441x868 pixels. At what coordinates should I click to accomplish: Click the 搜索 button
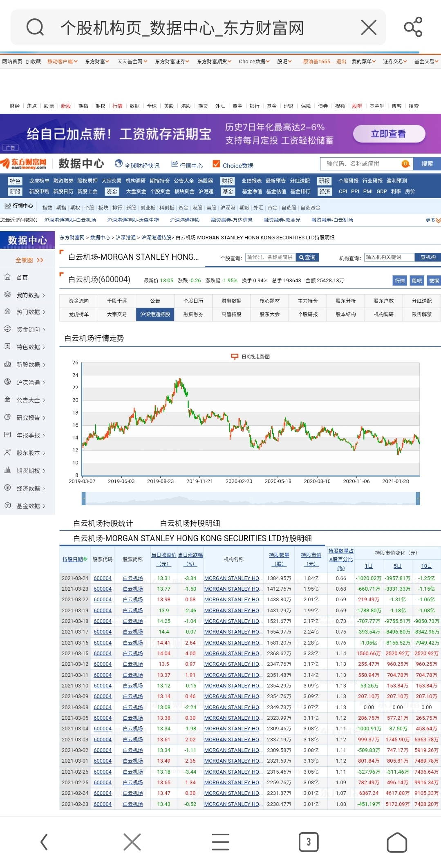click(427, 163)
